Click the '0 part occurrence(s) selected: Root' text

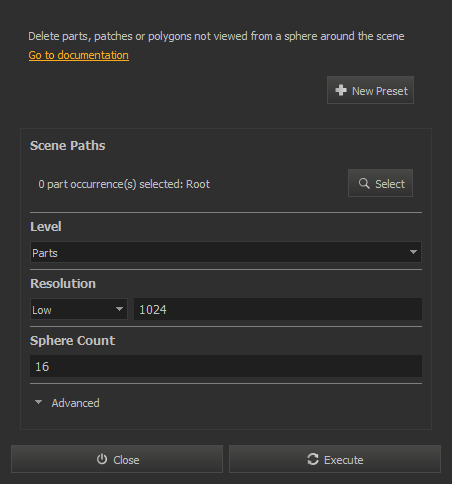point(124,184)
